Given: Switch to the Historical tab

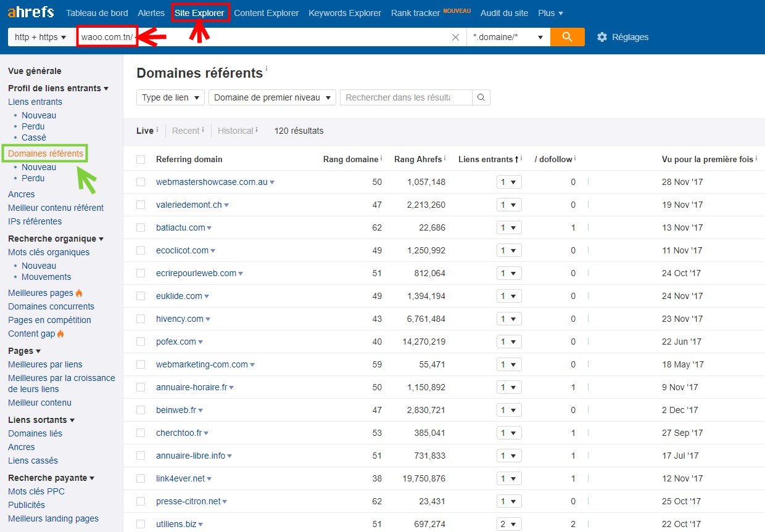Looking at the screenshot, I should (x=236, y=131).
